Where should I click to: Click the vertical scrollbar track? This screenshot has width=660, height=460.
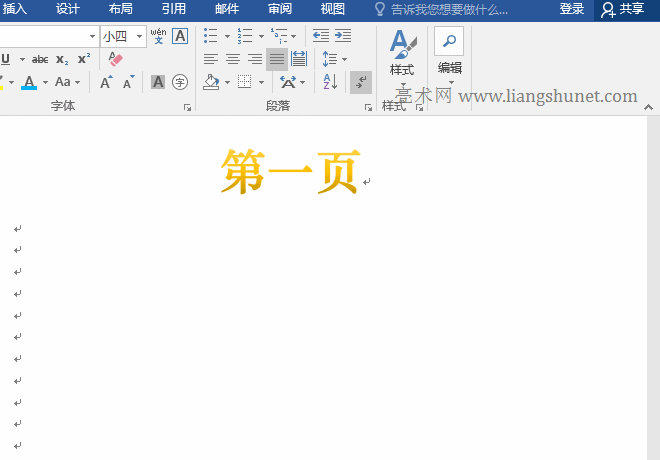click(653, 288)
